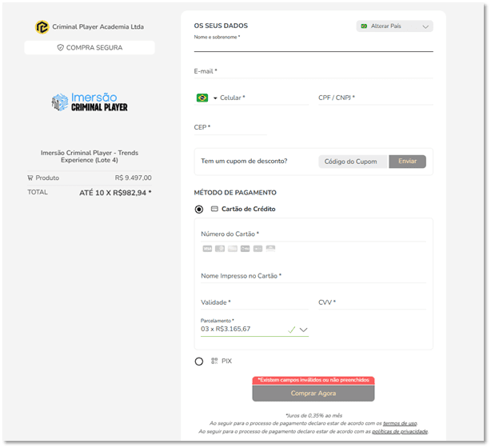
Task: Click the third card brand icon
Action: coord(233,249)
